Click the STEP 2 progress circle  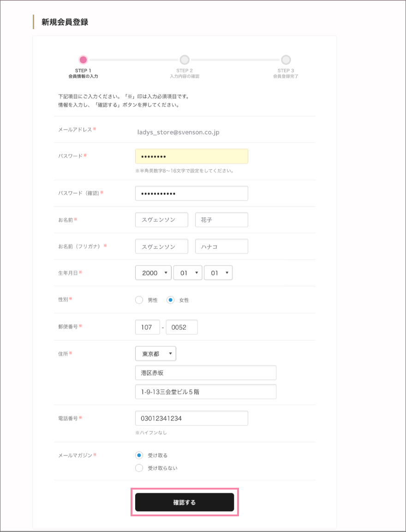point(184,59)
